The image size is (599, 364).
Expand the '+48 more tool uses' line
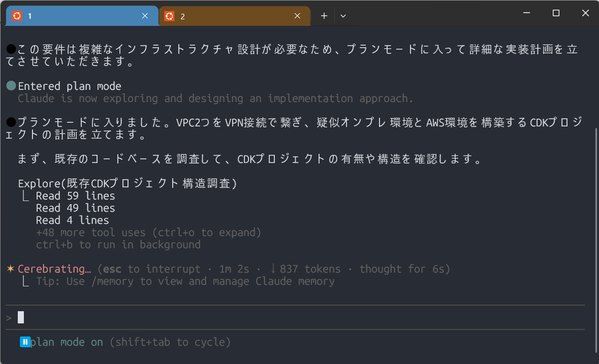148,233
